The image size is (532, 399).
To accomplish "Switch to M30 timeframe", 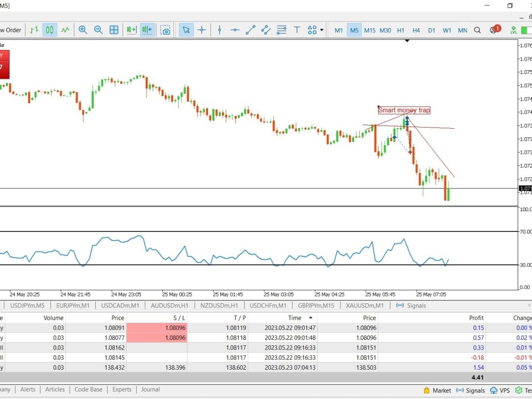I will 385,30.
